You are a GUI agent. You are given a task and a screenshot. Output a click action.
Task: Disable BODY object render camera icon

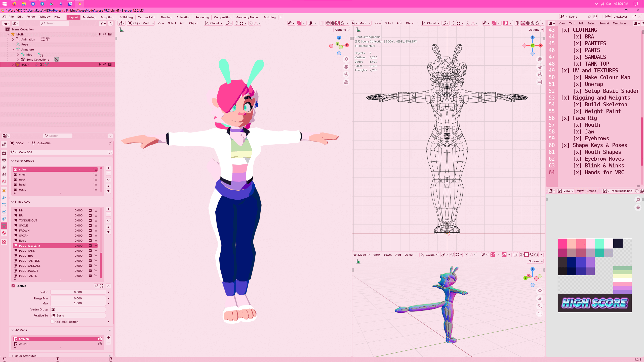110,65
